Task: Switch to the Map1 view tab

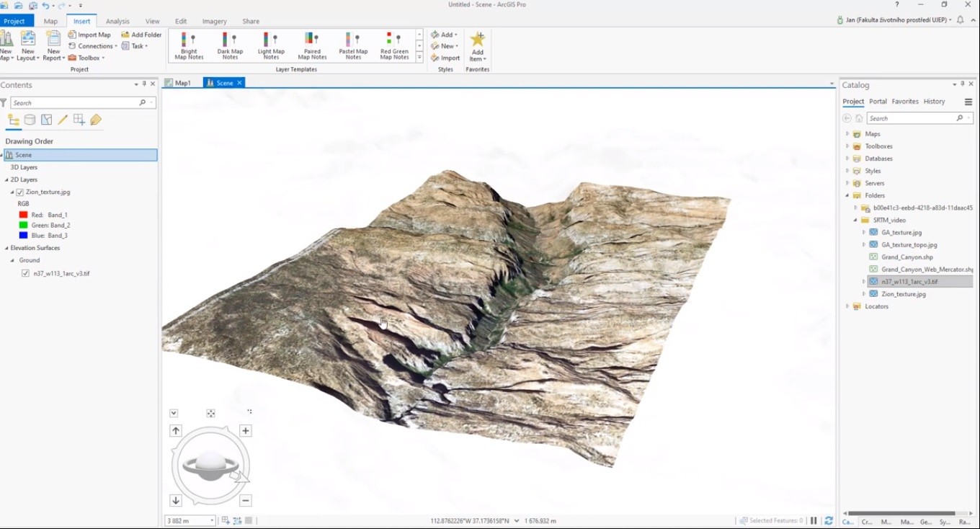Action: coord(178,83)
